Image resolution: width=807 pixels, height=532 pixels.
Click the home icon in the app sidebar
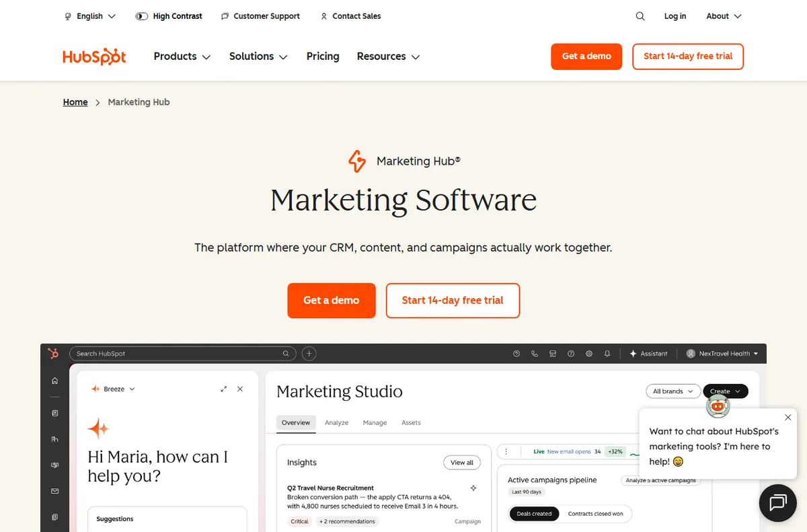click(54, 381)
